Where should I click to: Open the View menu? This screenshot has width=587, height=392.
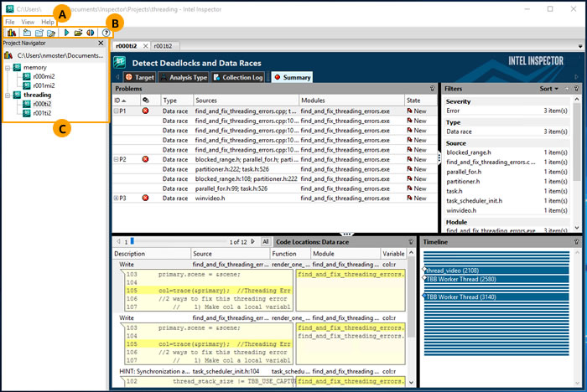pyautogui.click(x=28, y=21)
